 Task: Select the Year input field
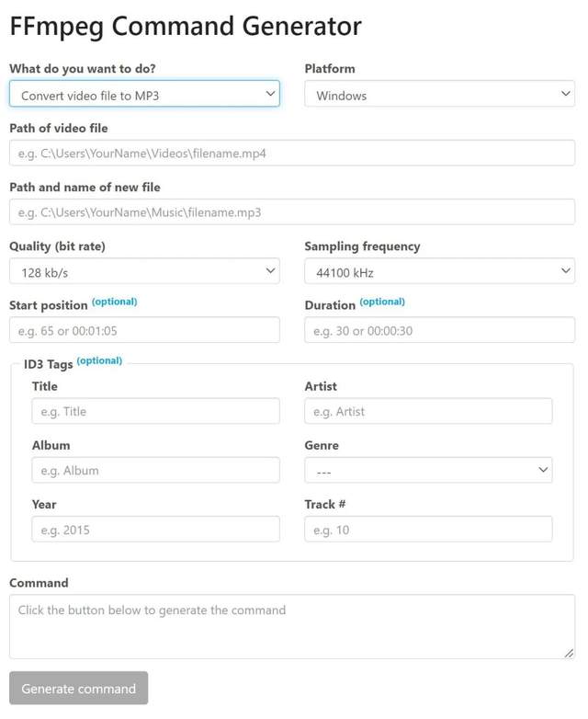[155, 530]
